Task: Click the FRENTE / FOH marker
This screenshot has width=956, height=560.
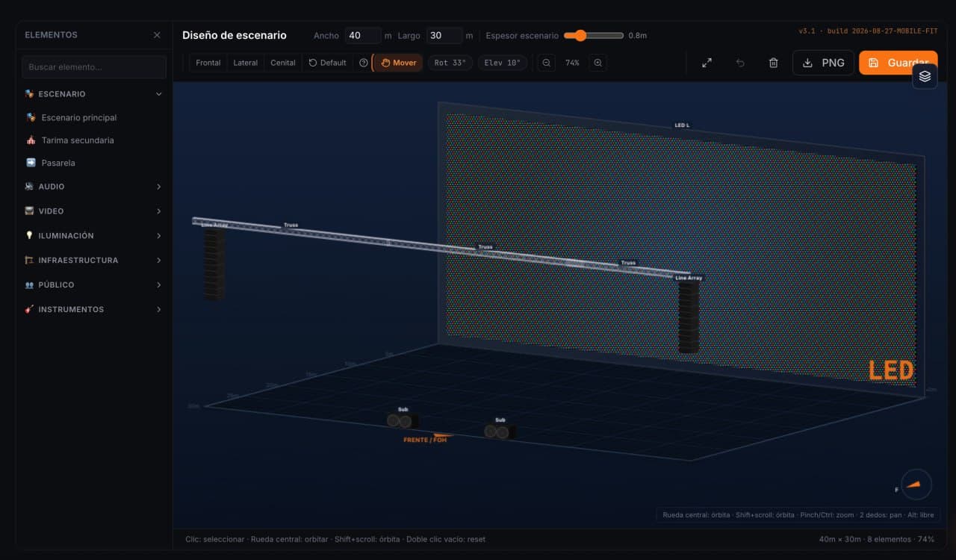Action: [x=425, y=440]
